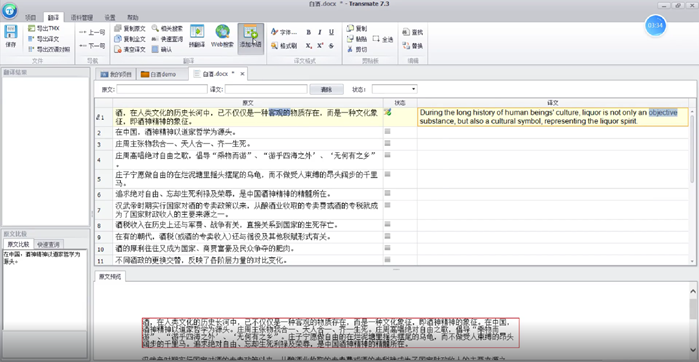Toggle strikethrough formatting
This screenshot has height=362, width=699.
tap(331, 45)
